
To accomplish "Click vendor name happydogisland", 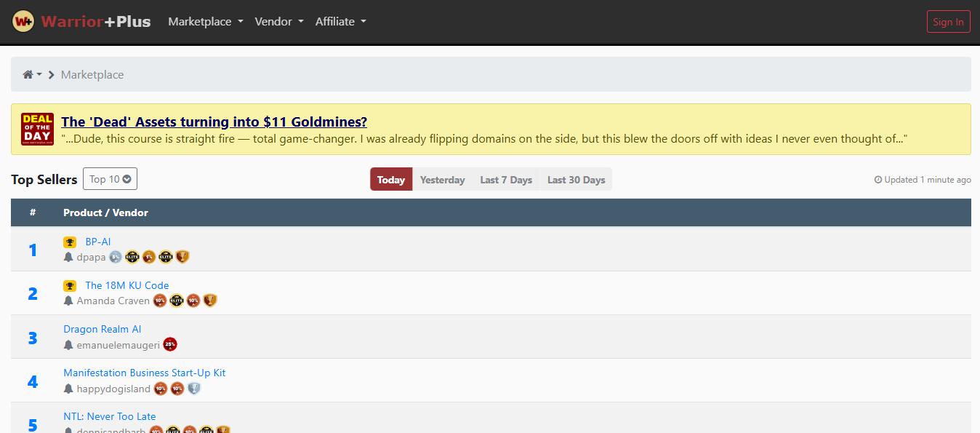I will (x=113, y=389).
